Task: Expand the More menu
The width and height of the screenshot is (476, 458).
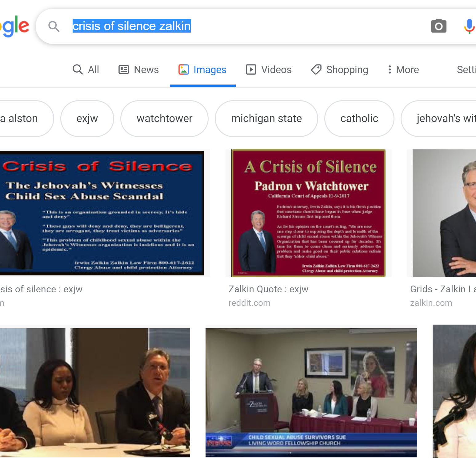Action: coord(403,69)
